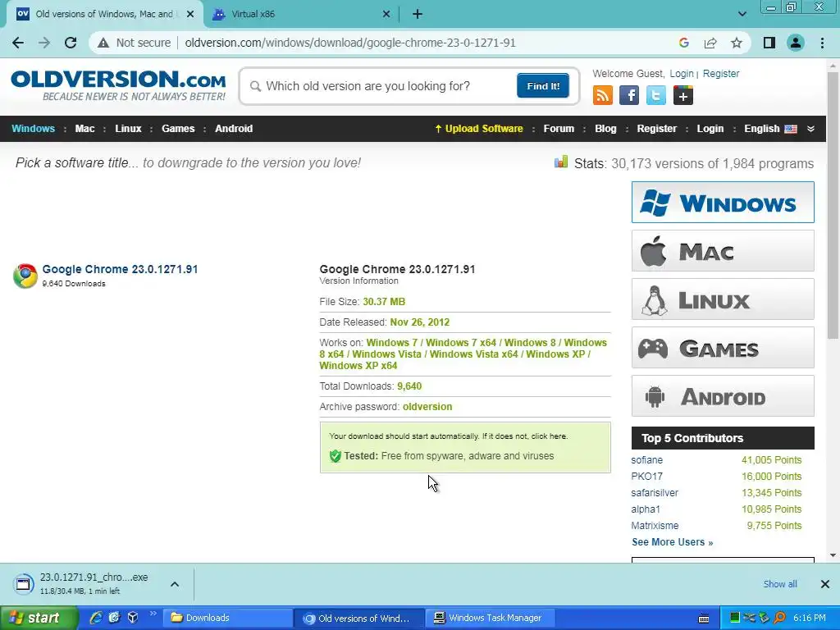Select the Android nav item
Image resolution: width=840 pixels, height=630 pixels.
234,129
